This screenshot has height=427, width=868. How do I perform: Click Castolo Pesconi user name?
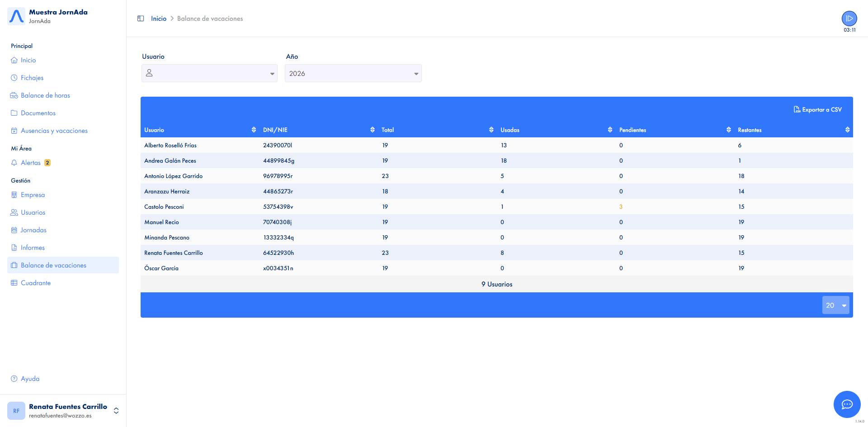click(164, 207)
